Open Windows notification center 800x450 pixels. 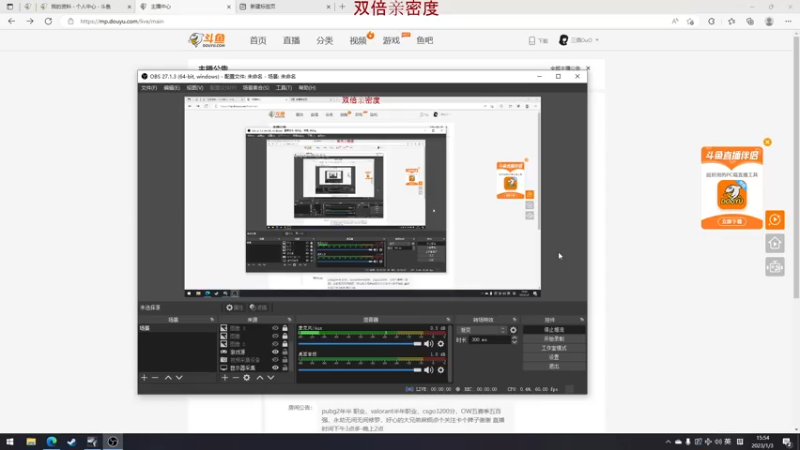pos(787,442)
